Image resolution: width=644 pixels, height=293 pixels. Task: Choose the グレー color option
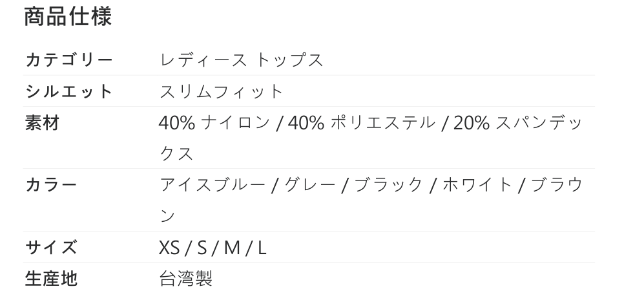point(309,185)
